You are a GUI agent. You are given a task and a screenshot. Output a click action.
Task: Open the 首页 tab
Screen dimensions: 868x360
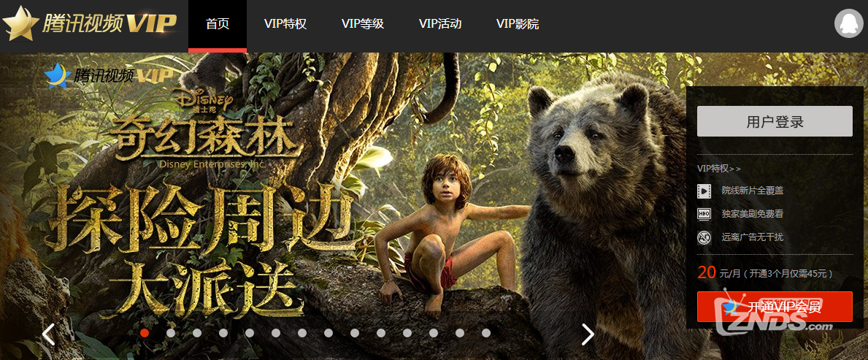(218, 25)
